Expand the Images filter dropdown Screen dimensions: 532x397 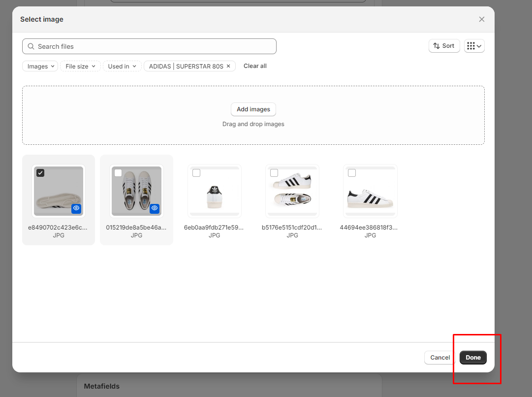(x=40, y=66)
